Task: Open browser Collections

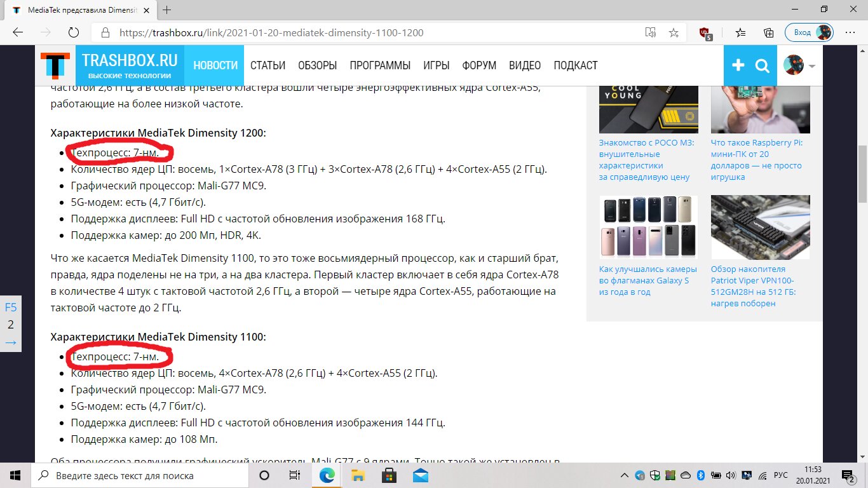Action: [x=769, y=32]
